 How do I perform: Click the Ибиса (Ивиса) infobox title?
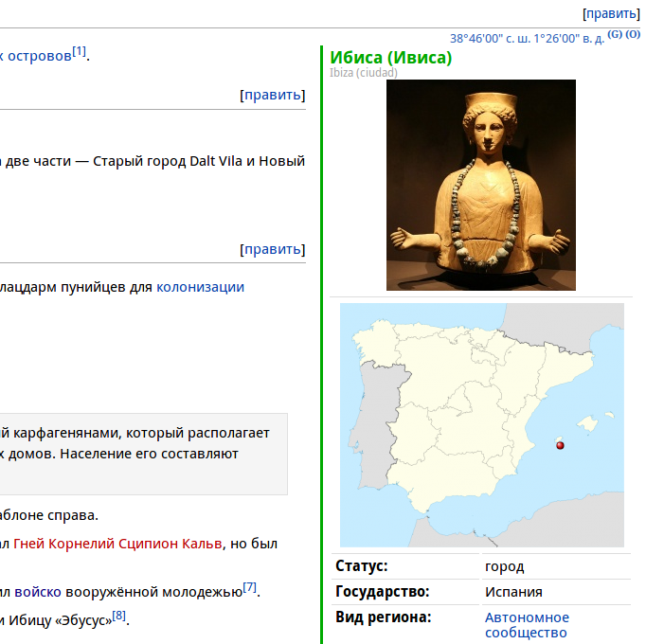(391, 58)
